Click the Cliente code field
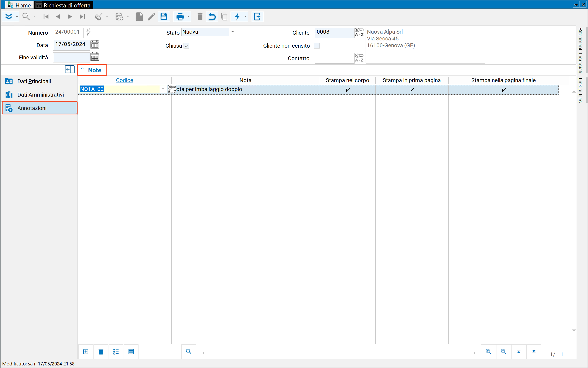 tap(334, 32)
